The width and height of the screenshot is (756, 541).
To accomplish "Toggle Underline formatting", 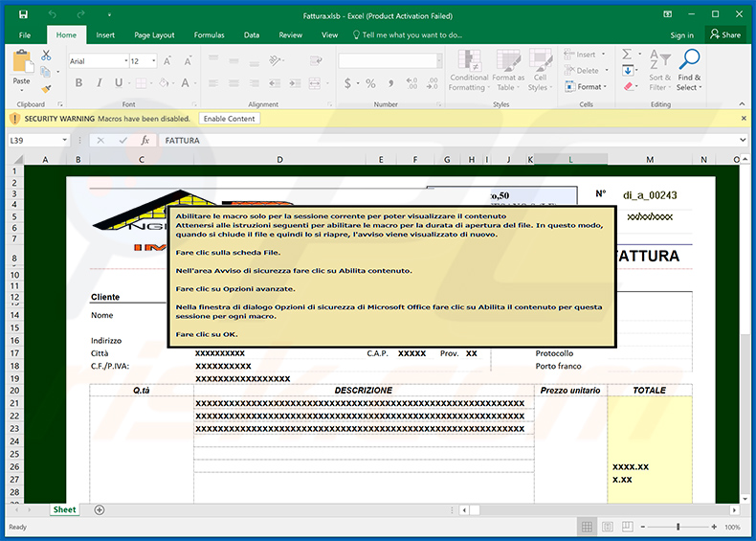I will click(x=118, y=83).
